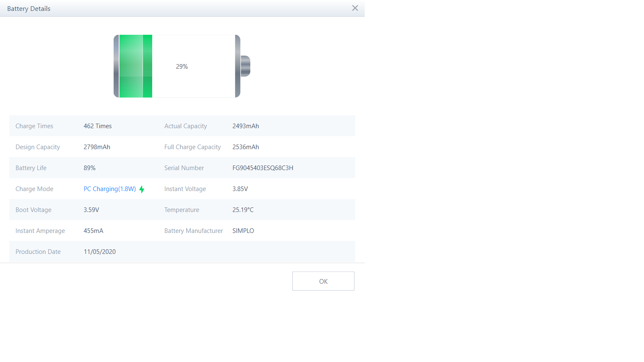
Task: Click the Instant Amperage 455mA value
Action: 93,231
